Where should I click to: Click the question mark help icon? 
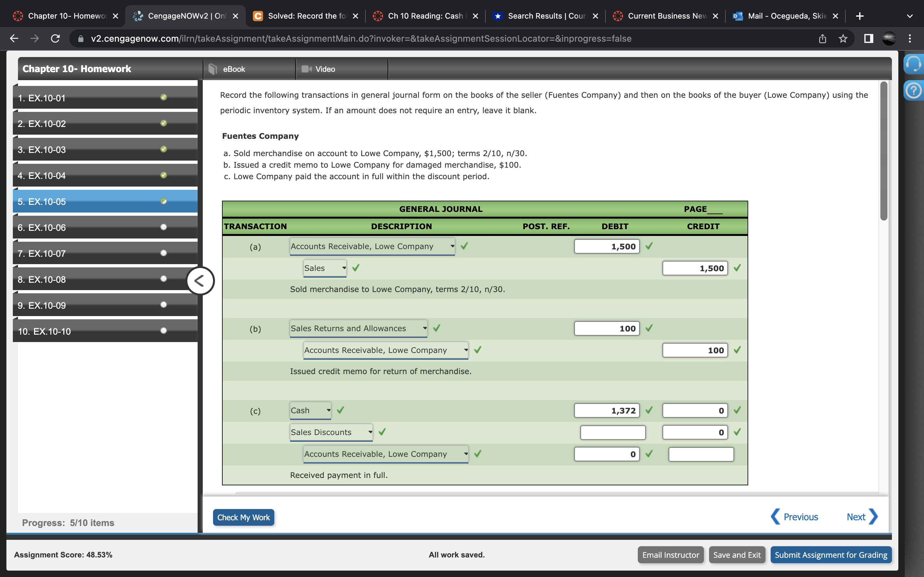pos(914,91)
